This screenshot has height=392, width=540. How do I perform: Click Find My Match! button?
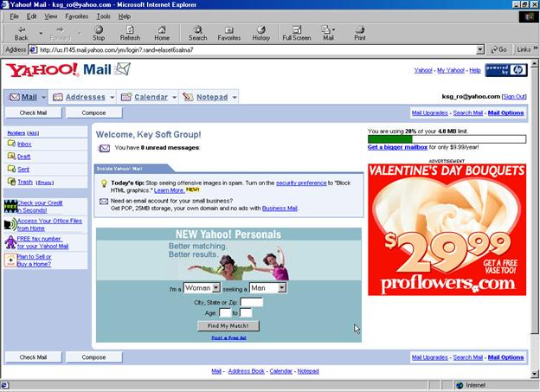pos(228,326)
